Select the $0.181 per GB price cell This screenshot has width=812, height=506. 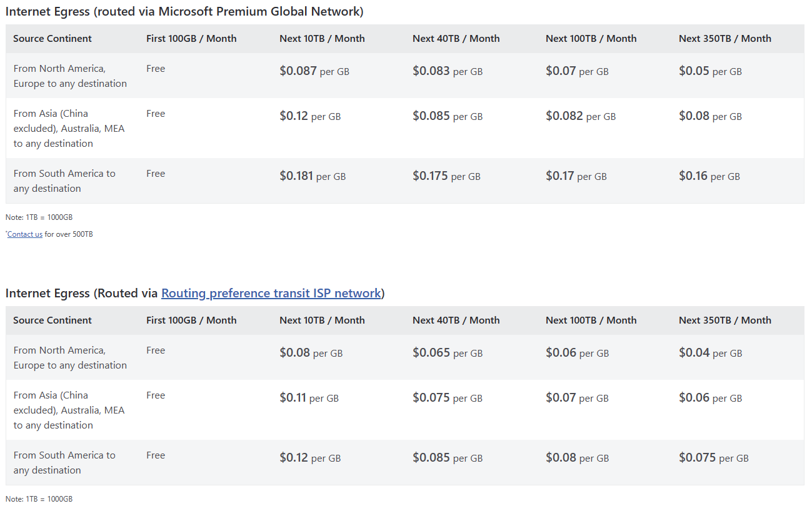313,176
